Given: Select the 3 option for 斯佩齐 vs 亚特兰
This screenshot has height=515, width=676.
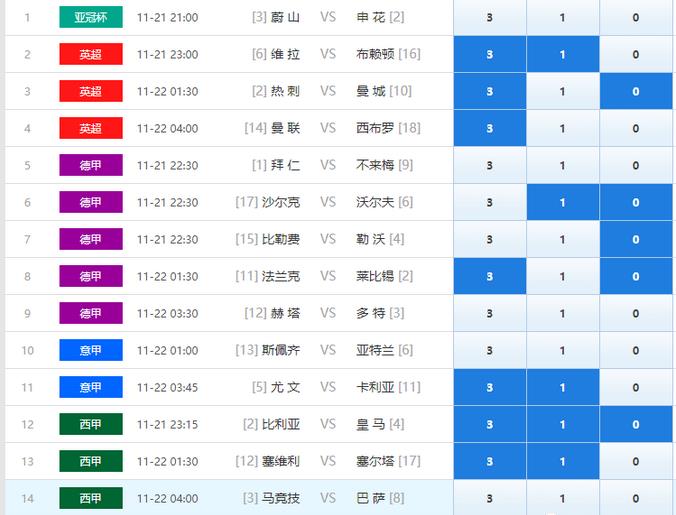Looking at the screenshot, I should click(490, 351).
